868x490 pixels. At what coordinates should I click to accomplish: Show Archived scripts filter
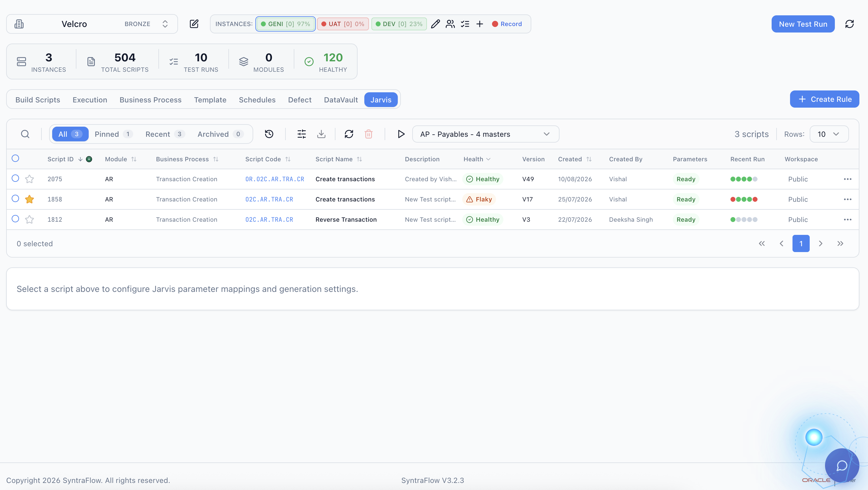pos(220,134)
